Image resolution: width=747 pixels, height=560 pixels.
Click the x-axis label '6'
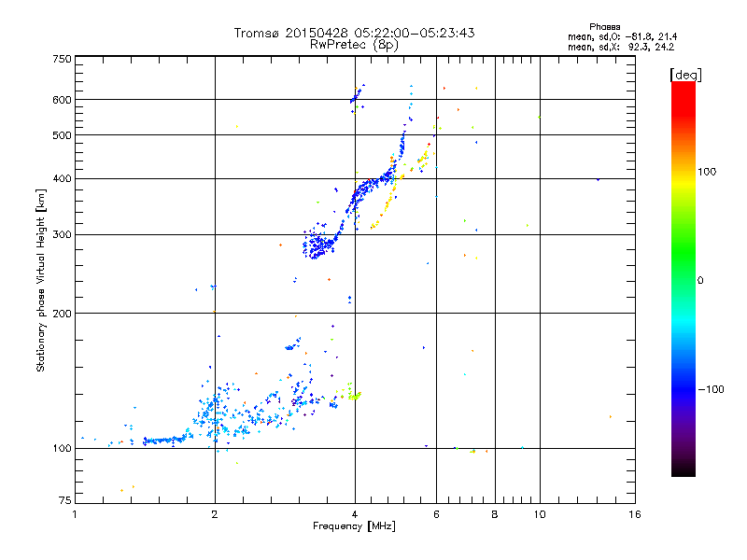tap(436, 514)
